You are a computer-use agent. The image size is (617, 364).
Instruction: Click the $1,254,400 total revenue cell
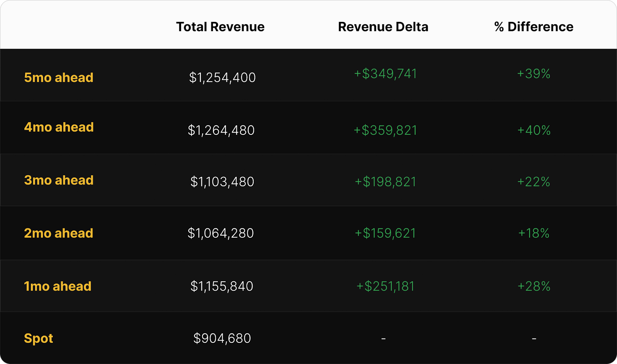click(222, 77)
